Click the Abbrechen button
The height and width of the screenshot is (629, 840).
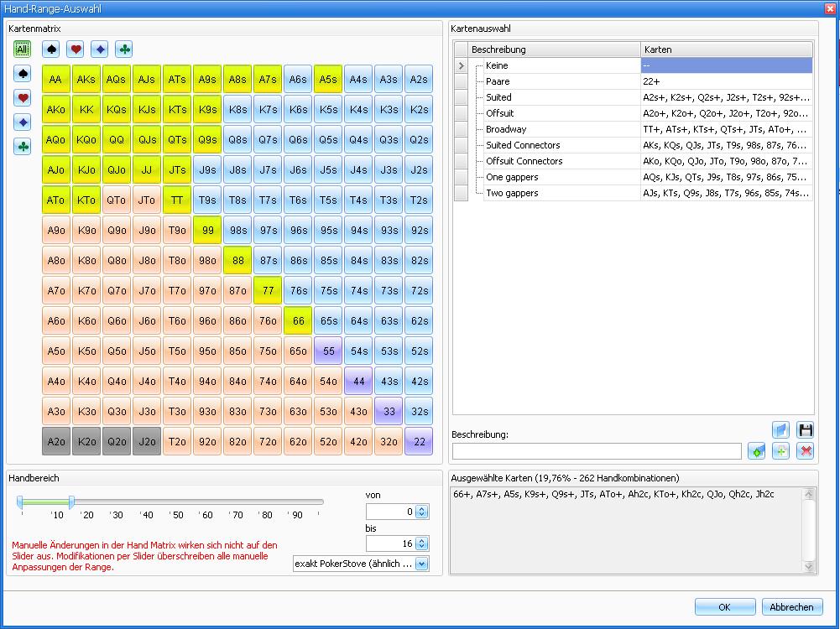[792, 606]
